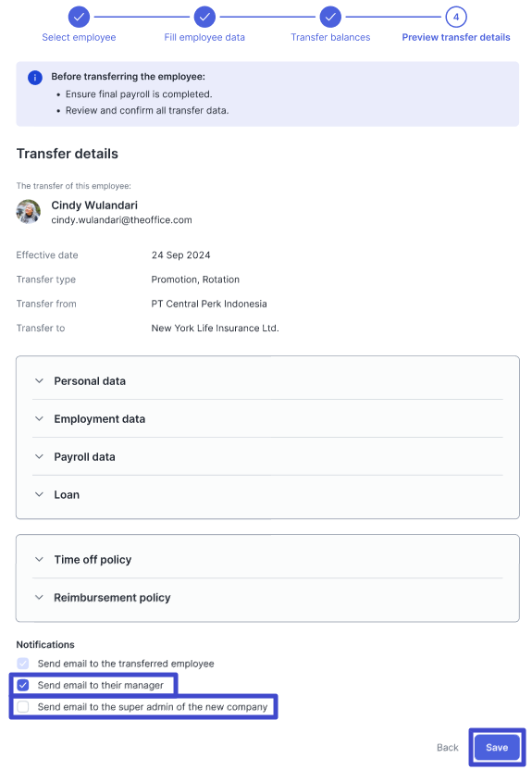Uncheck Send email to their manager
Screen dimensions: 532x770
(23, 685)
